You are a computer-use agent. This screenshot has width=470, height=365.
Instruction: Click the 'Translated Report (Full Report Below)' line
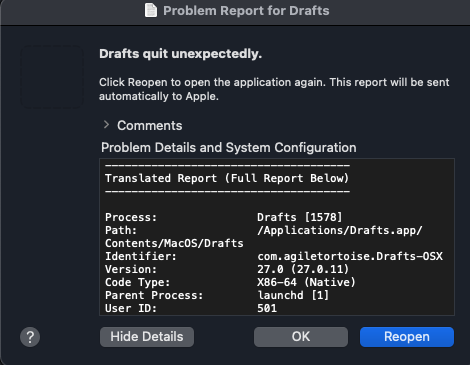(x=227, y=178)
